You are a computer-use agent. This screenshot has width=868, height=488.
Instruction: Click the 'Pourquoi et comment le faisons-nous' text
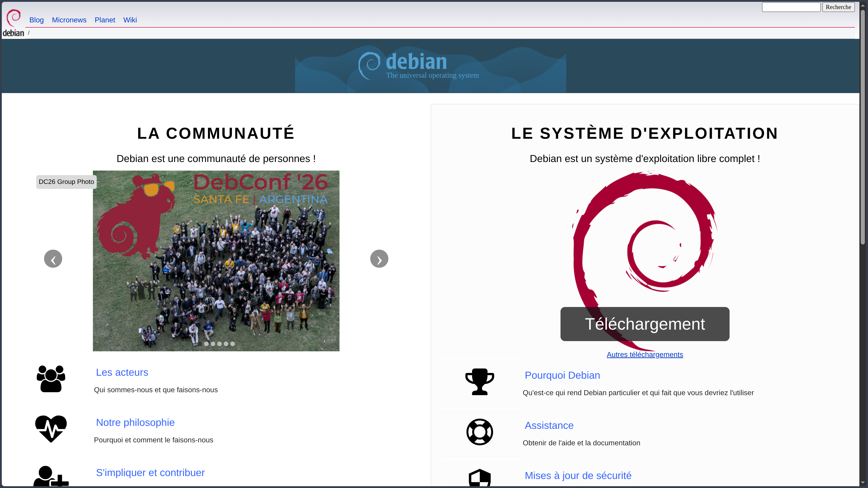(x=153, y=440)
